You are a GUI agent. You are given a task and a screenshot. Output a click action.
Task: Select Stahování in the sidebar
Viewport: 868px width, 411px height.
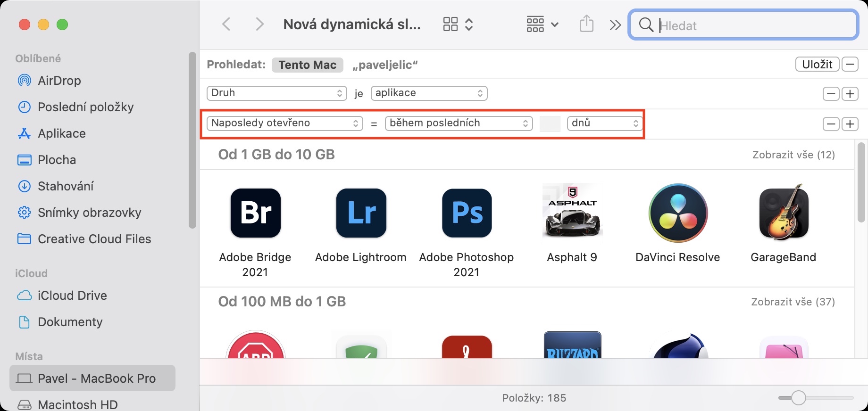pos(66,186)
